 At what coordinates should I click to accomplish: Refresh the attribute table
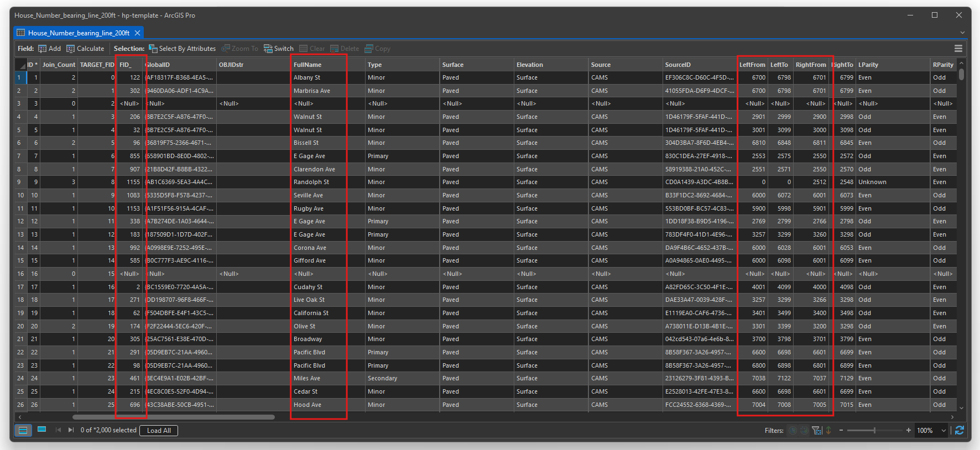click(x=960, y=431)
